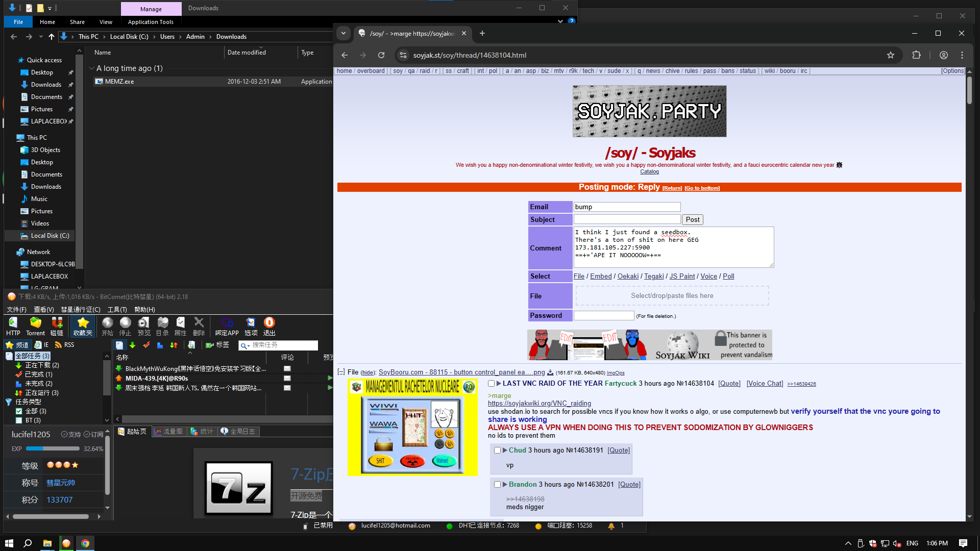Open the 工具(T) menu in BitComet
This screenshot has width=980, height=551.
tap(117, 310)
